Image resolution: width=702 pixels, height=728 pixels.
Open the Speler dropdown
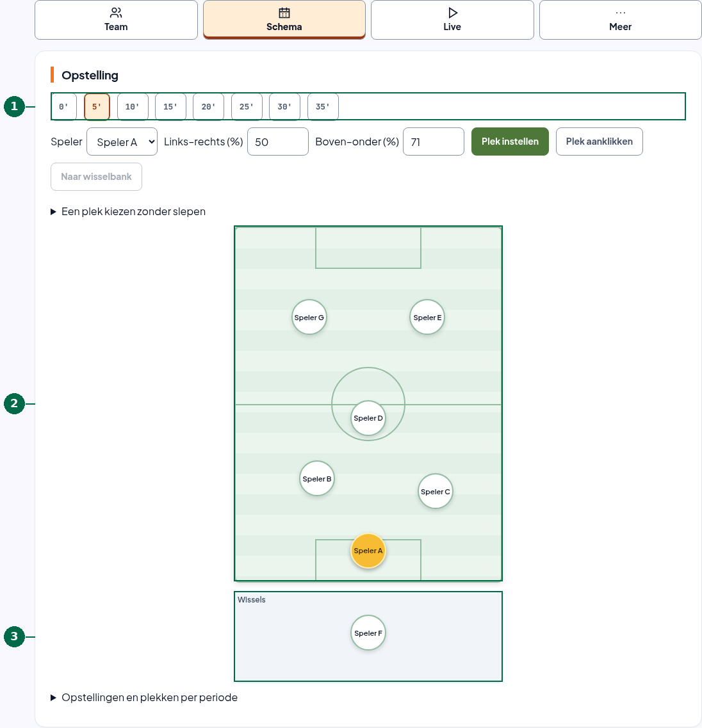coord(122,142)
